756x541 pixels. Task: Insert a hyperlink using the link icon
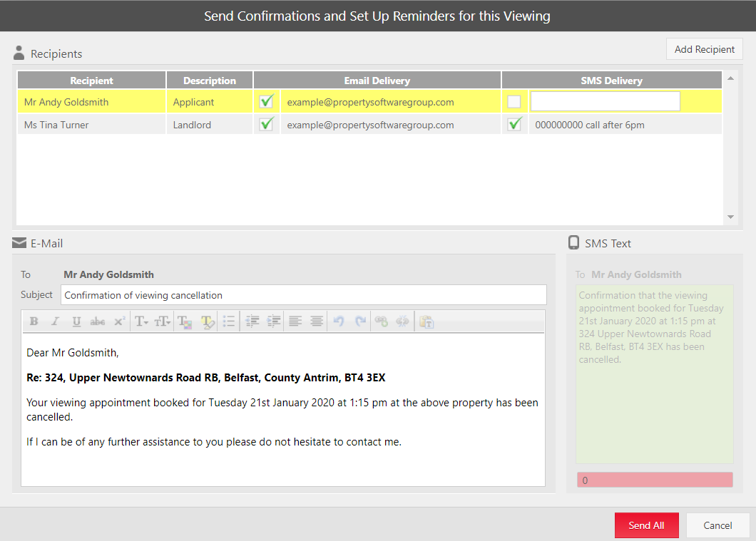click(x=382, y=321)
